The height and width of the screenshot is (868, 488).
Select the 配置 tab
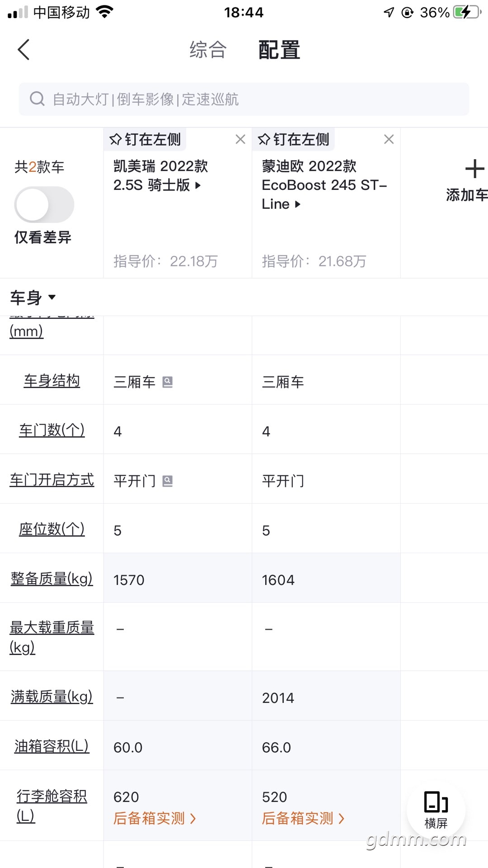point(279,50)
